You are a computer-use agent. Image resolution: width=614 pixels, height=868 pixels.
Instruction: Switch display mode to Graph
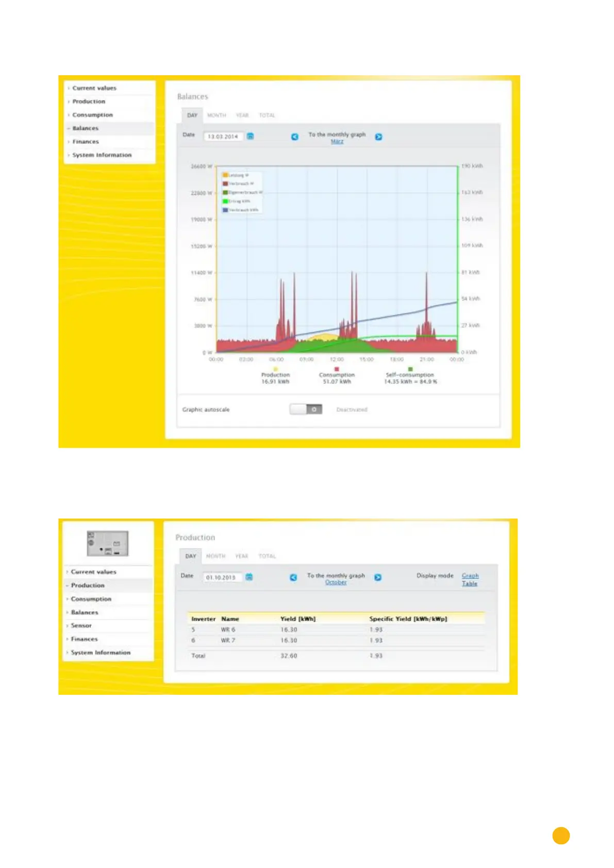tap(470, 576)
